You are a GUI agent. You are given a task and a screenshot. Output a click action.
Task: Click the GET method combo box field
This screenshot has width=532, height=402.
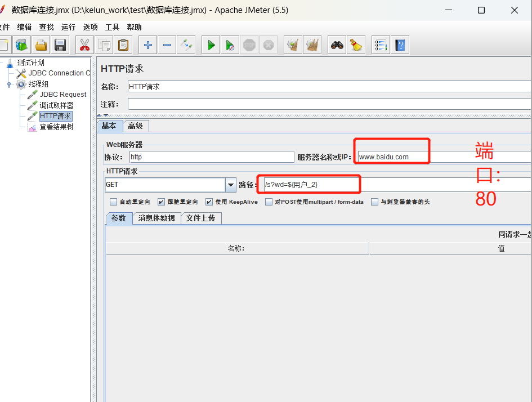(x=166, y=185)
